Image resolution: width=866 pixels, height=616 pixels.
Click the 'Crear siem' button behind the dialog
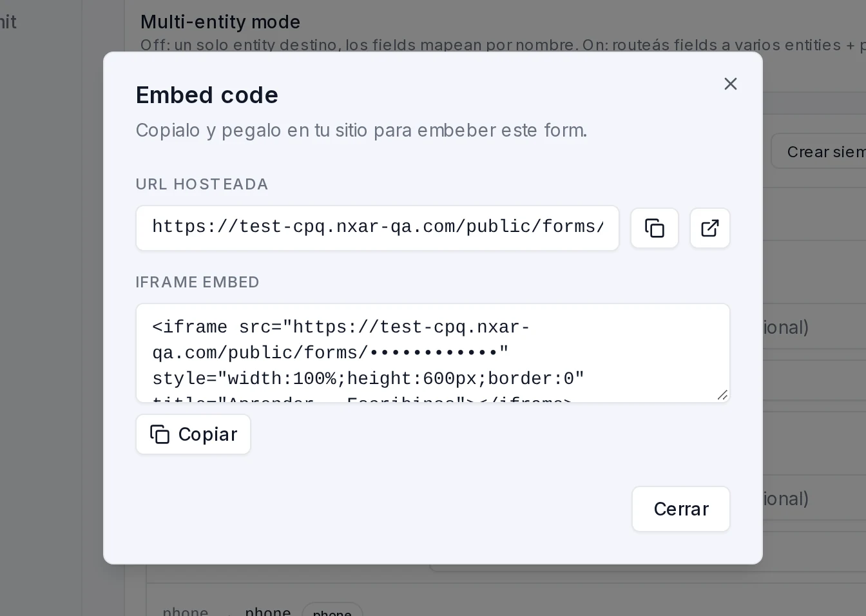[x=818, y=151]
